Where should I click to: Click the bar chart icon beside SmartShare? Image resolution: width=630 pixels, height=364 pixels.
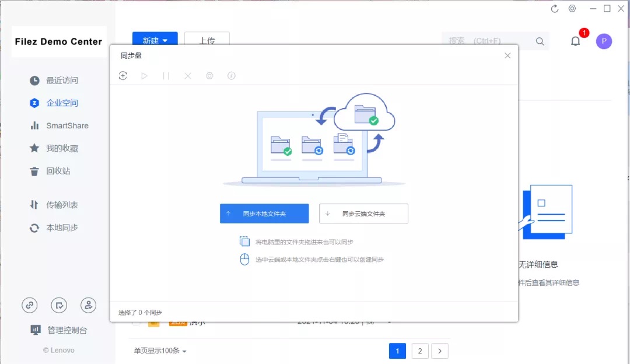tap(34, 126)
